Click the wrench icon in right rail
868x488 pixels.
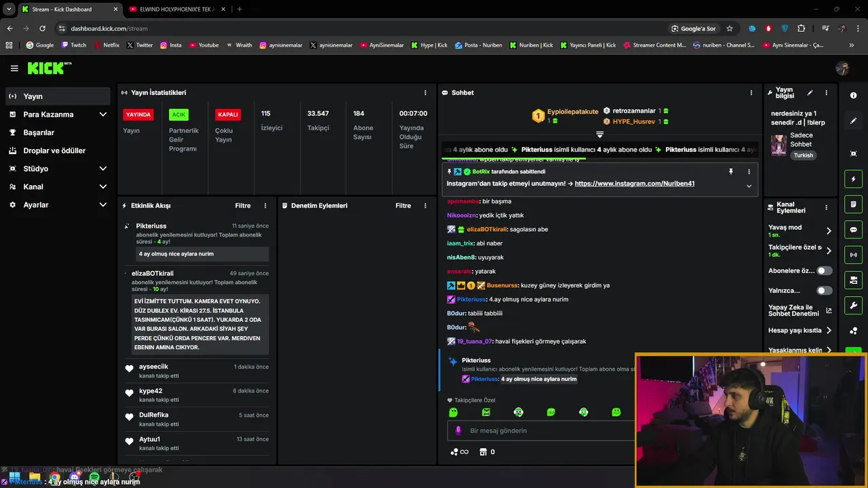pyautogui.click(x=853, y=305)
